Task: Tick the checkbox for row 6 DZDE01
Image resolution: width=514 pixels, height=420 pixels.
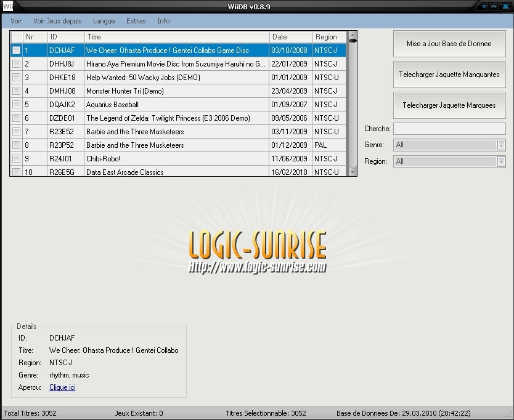Action: [16, 118]
